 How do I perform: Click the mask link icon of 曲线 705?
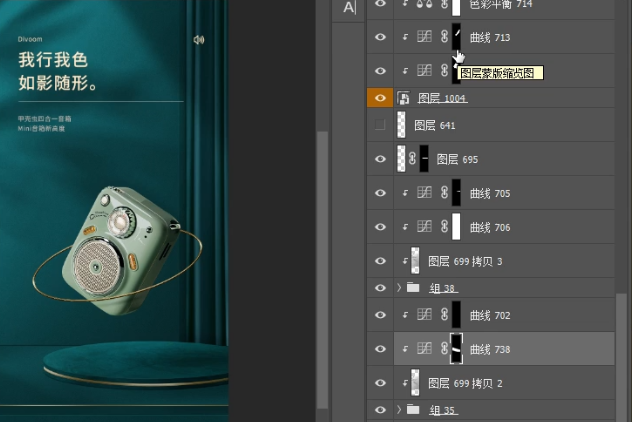pos(444,193)
